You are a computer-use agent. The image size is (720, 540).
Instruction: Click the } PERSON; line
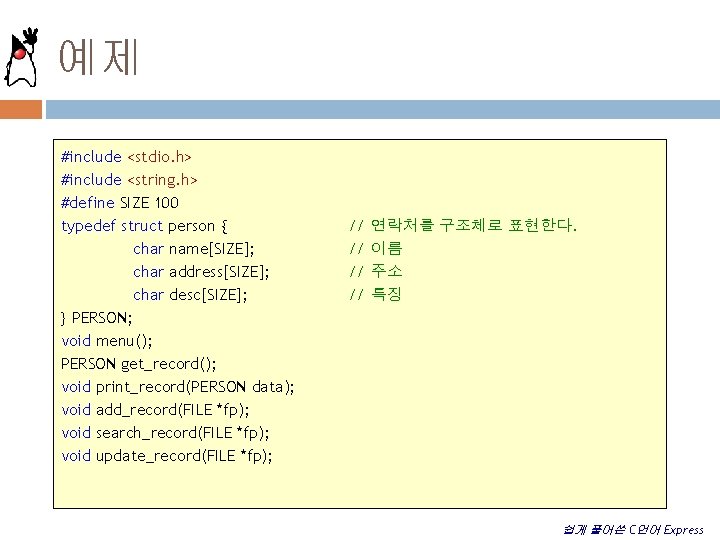click(x=96, y=318)
